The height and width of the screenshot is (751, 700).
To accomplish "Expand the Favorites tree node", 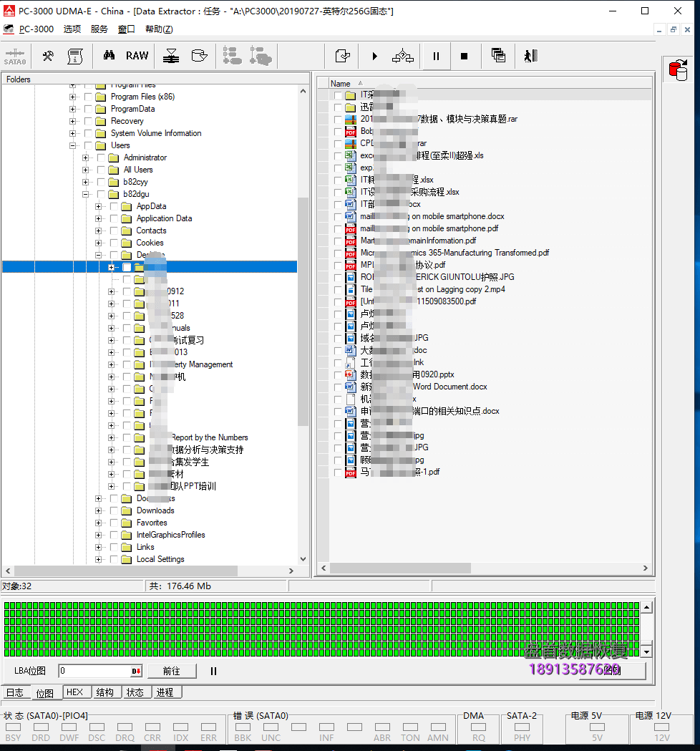I will click(99, 523).
